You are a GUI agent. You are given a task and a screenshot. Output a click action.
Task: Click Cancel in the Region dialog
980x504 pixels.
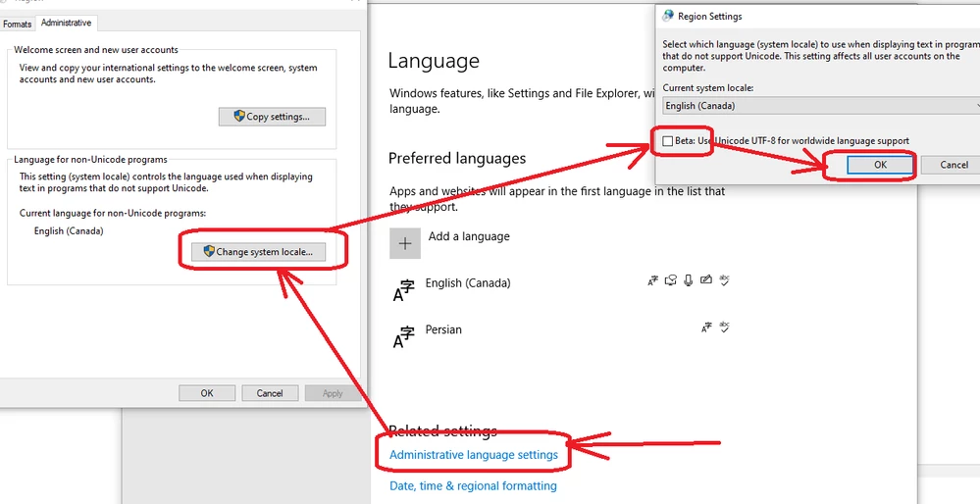pos(270,393)
